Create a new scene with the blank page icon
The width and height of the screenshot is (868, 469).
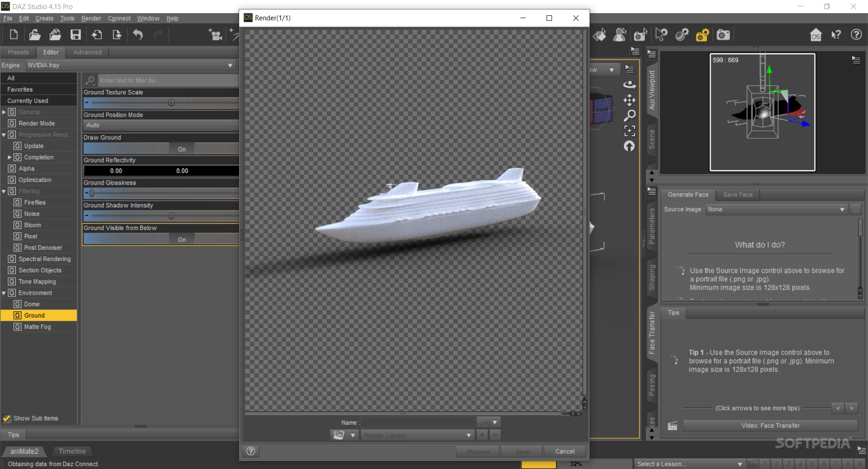click(14, 35)
